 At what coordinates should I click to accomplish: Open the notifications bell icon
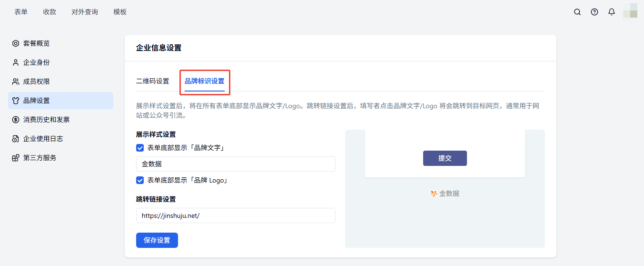click(x=612, y=12)
